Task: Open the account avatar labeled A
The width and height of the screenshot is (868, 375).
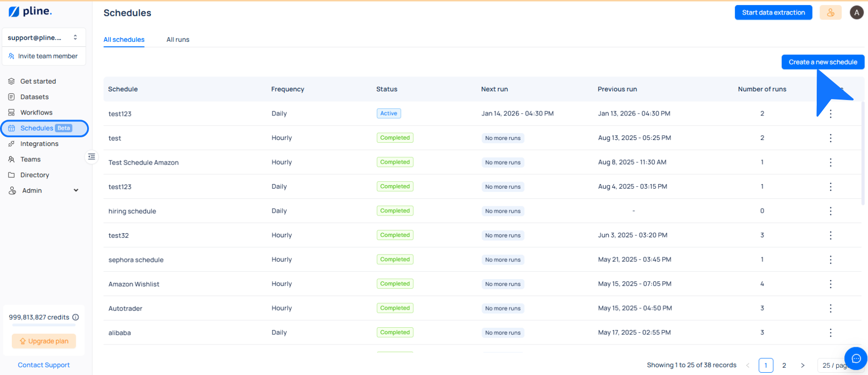Action: (x=856, y=13)
